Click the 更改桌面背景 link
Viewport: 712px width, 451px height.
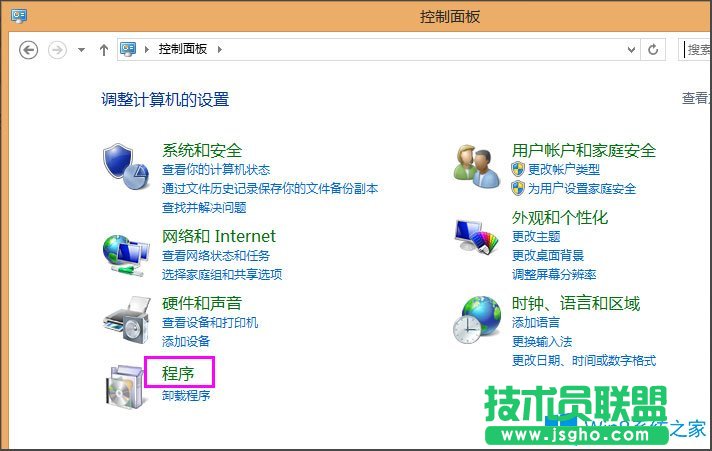(548, 255)
